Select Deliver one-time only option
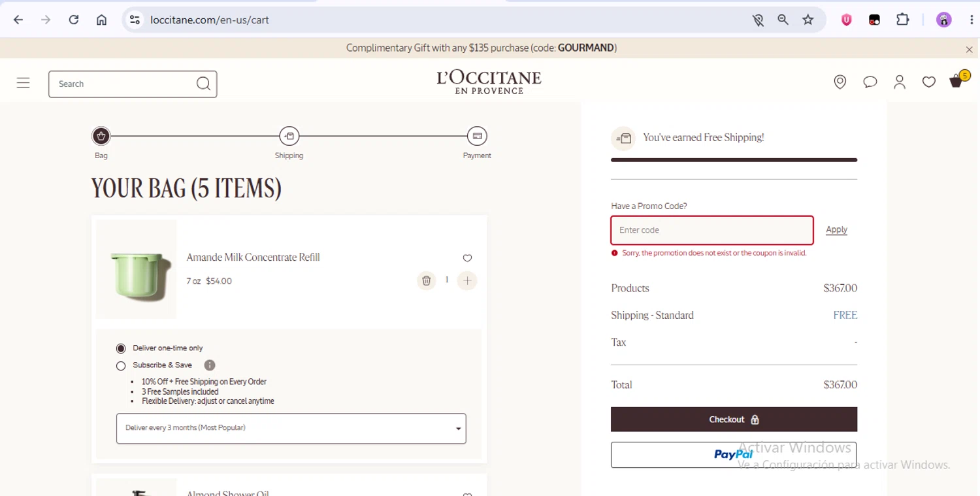The image size is (980, 496). click(121, 348)
